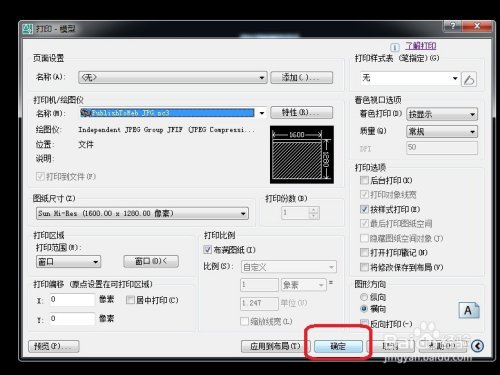Open 图纸尺寸 Sun Hi-Res dropdown
This screenshot has height=375, width=500.
coord(142,213)
